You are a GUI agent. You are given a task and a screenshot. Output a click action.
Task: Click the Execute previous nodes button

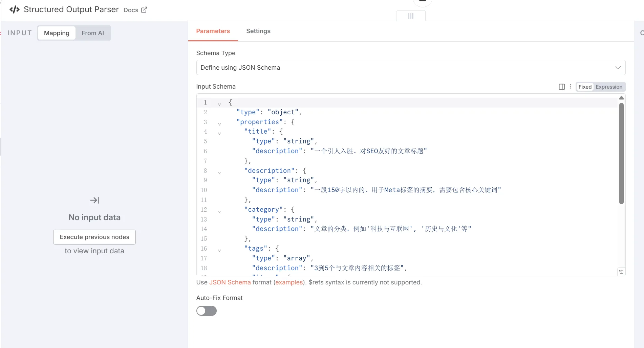(94, 237)
